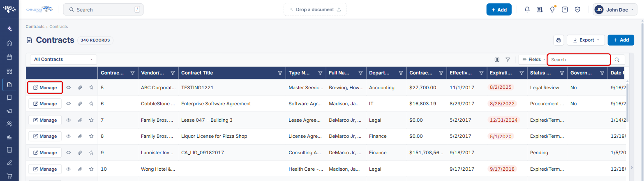The width and height of the screenshot is (644, 181).
Task: Open the column chooser icon
Action: [x=497, y=60]
